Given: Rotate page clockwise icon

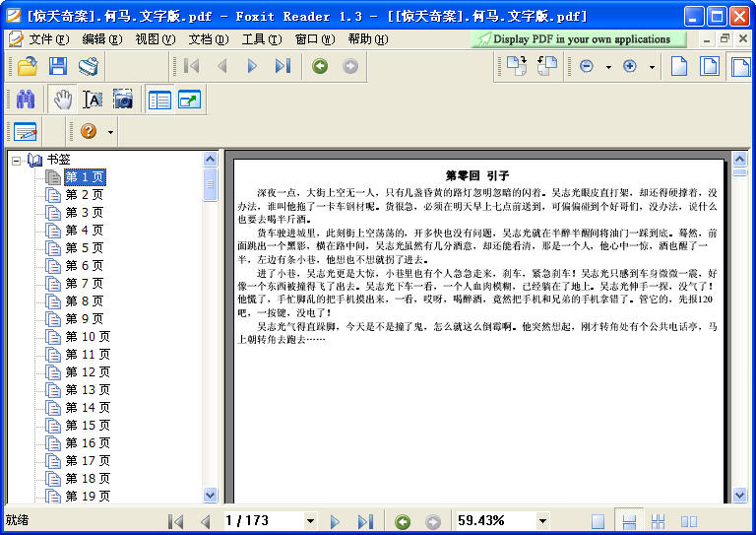Looking at the screenshot, I should (517, 66).
